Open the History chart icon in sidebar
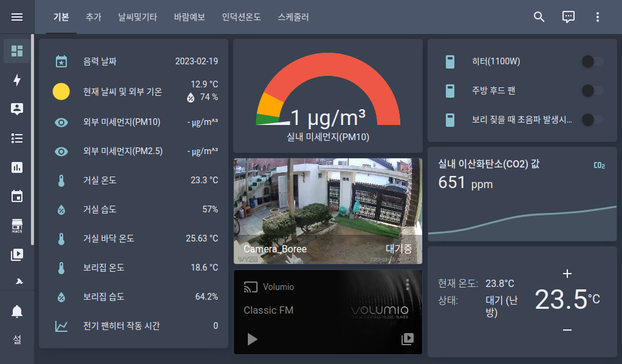The height and width of the screenshot is (364, 622). pos(16,167)
